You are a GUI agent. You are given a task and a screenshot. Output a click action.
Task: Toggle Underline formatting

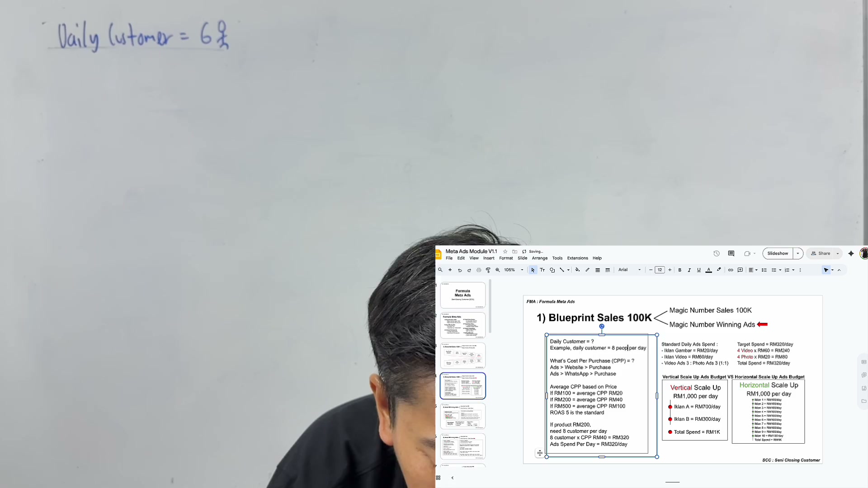coord(699,270)
